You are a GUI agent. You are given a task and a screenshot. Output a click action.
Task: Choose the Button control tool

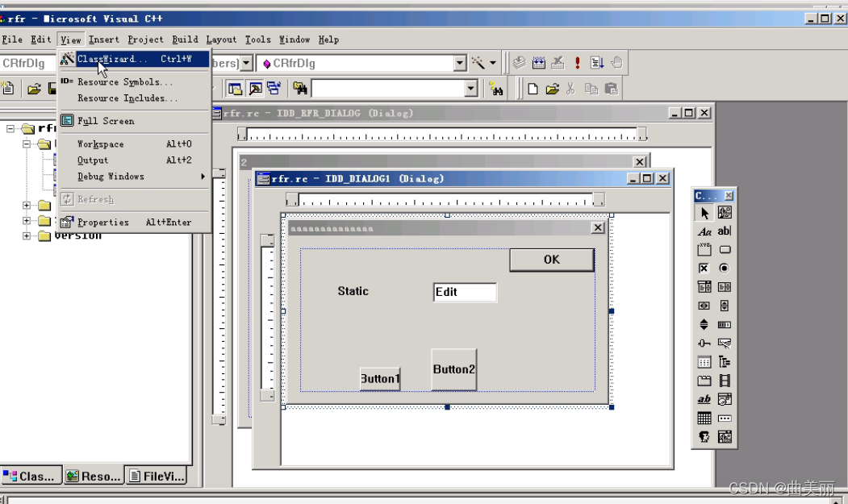(725, 250)
